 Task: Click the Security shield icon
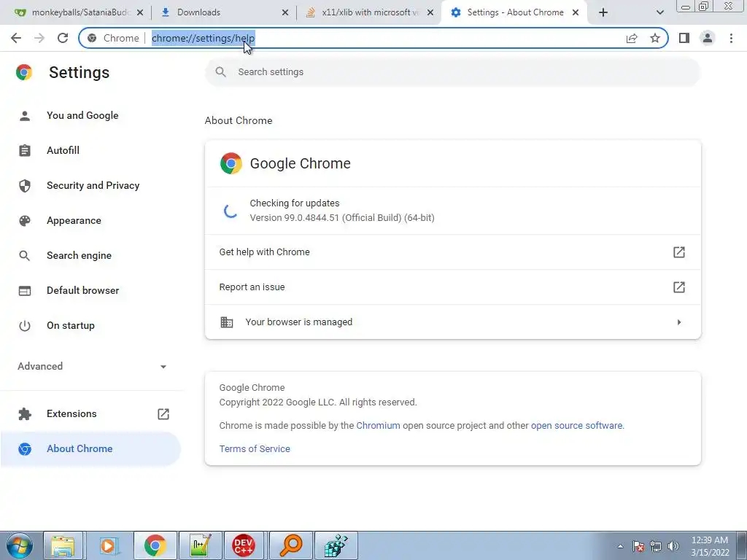pos(25,186)
